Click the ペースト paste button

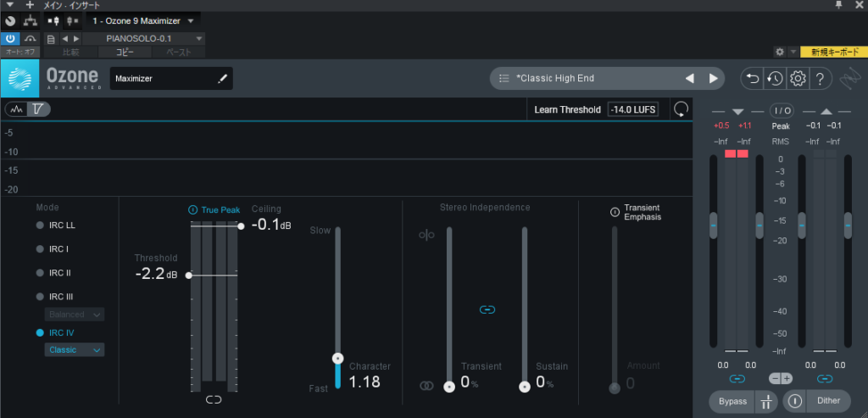tap(178, 52)
